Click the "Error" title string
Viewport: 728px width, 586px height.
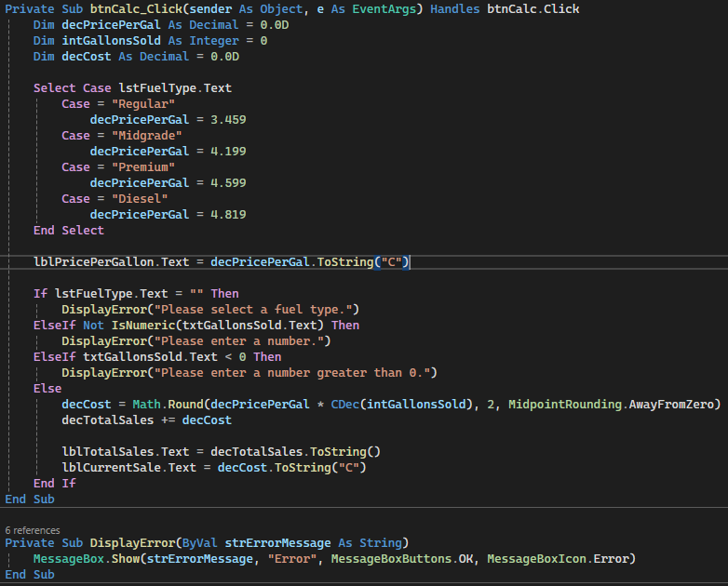coord(292,559)
